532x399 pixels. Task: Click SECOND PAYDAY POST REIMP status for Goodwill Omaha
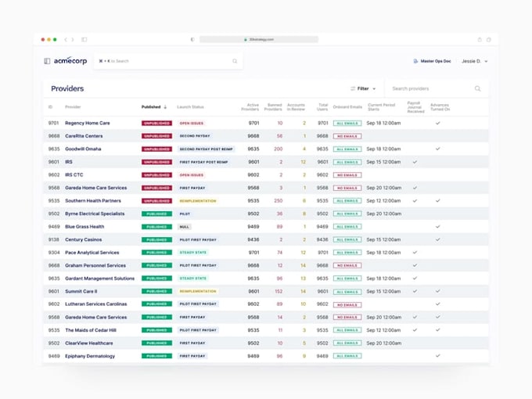[x=207, y=149]
